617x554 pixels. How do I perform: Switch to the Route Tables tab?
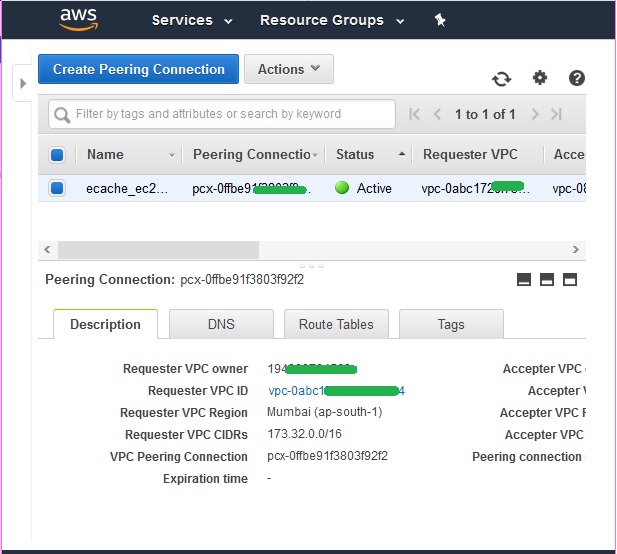[x=336, y=324]
